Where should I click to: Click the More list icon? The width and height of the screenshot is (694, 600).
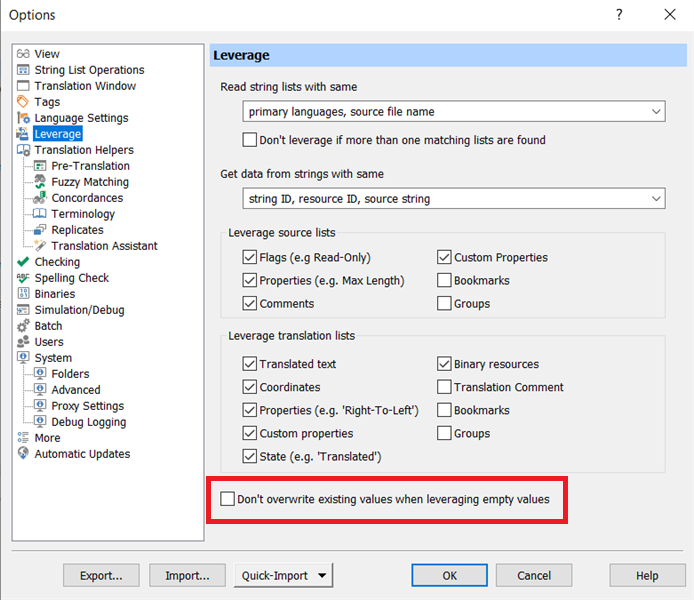[x=23, y=438]
